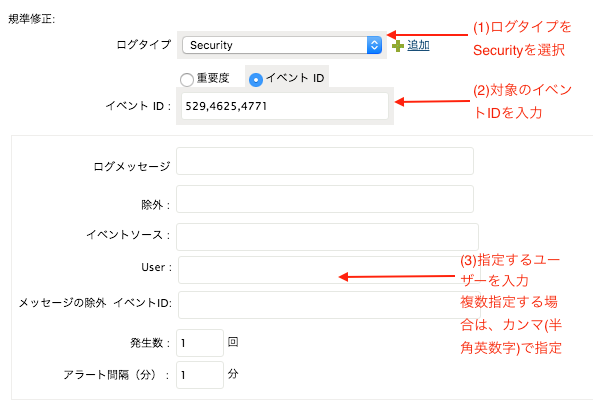Click the イベントソース input field
The height and width of the screenshot is (414, 593).
pos(328,237)
